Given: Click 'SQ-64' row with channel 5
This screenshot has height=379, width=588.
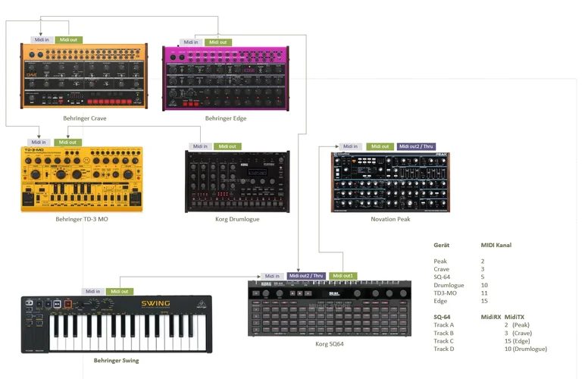Looking at the screenshot, I should 459,277.
